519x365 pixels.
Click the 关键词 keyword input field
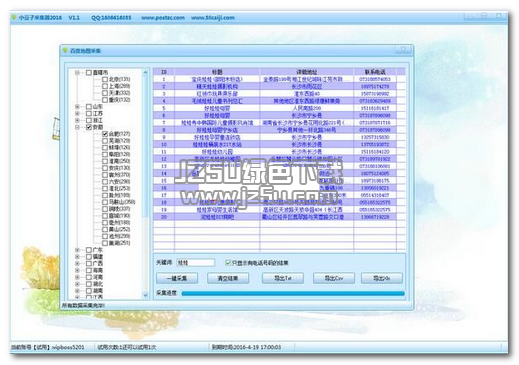[x=195, y=263]
